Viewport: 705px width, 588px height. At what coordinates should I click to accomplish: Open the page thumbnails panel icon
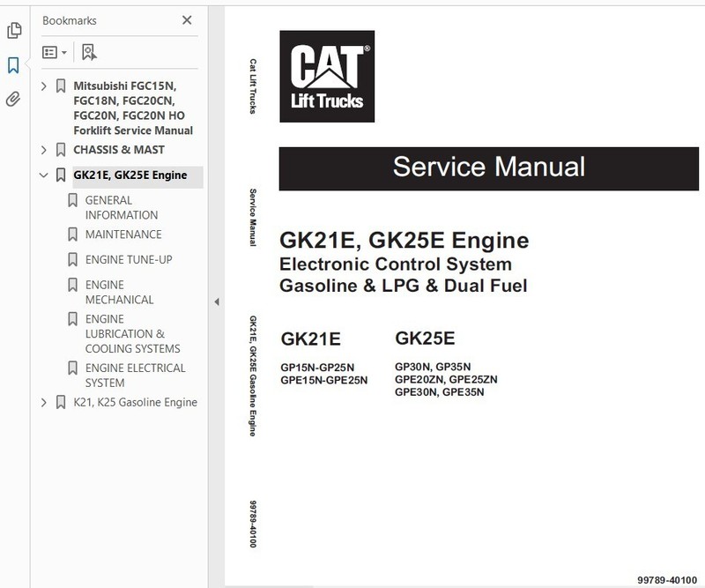[x=14, y=31]
